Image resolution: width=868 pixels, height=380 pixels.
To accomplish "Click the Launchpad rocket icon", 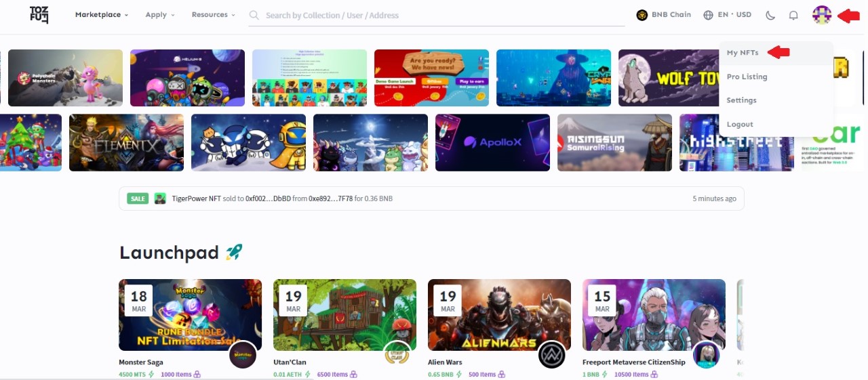I will point(234,253).
